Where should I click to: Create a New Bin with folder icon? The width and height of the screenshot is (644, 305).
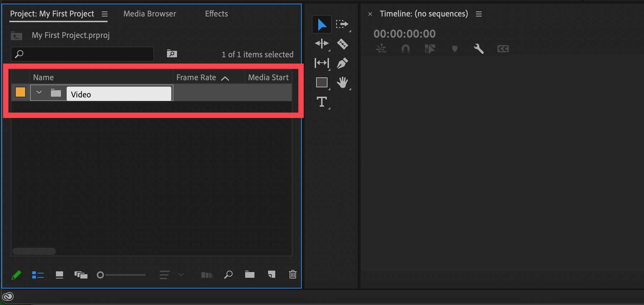250,275
